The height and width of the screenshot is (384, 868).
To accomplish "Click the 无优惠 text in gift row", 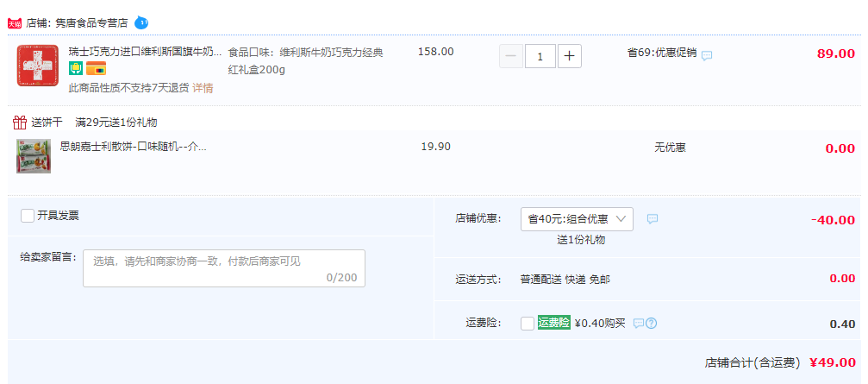I will point(670,148).
